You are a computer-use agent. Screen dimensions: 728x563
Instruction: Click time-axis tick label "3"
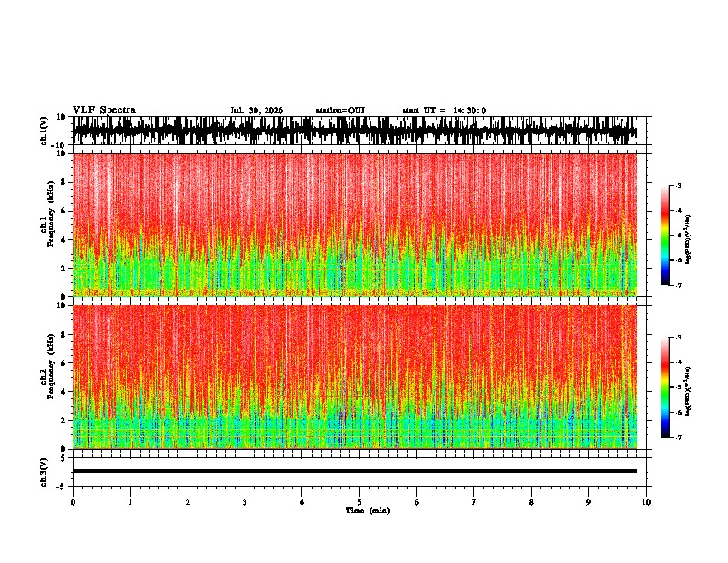[245, 502]
